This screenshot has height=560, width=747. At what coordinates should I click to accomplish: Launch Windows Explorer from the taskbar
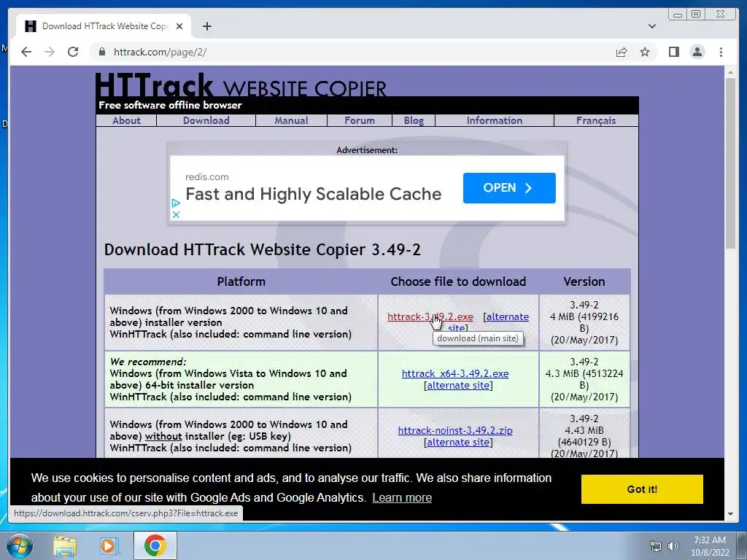coord(65,545)
